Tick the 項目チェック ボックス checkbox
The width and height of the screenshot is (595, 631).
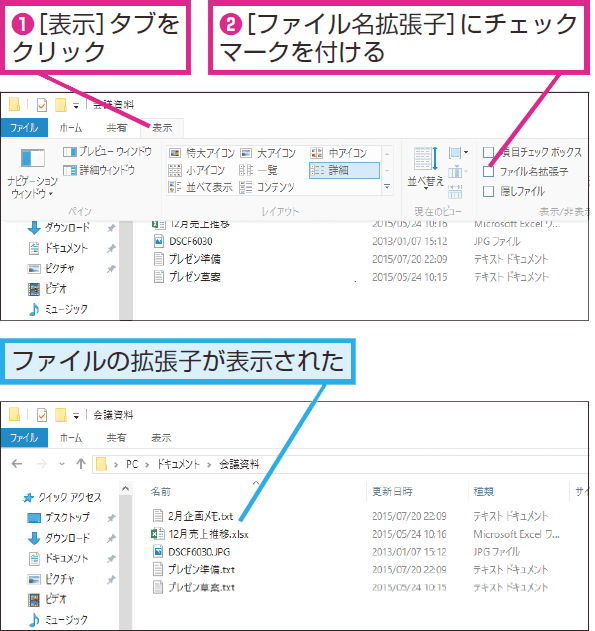[488, 152]
